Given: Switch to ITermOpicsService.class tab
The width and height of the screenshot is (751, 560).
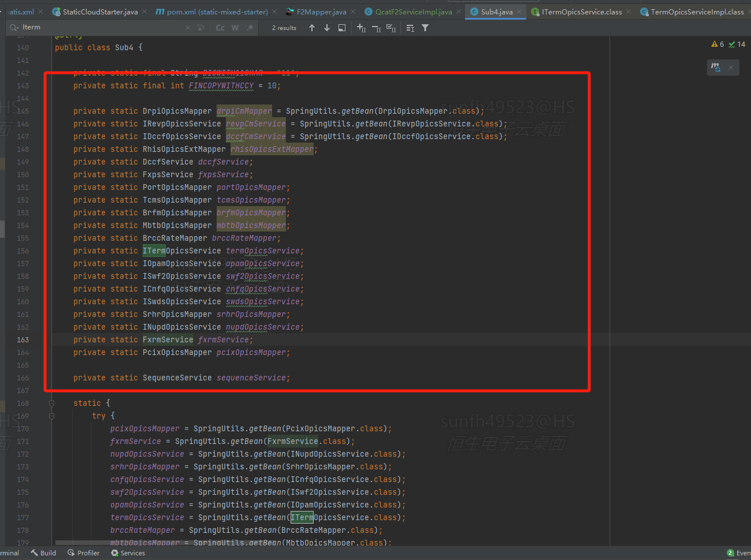Looking at the screenshot, I should coord(581,12).
